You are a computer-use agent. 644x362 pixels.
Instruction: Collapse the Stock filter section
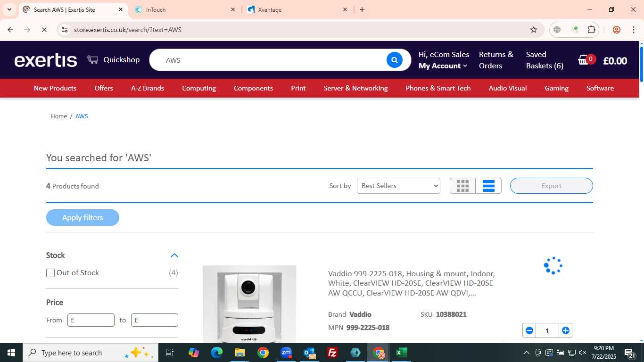pos(174,255)
